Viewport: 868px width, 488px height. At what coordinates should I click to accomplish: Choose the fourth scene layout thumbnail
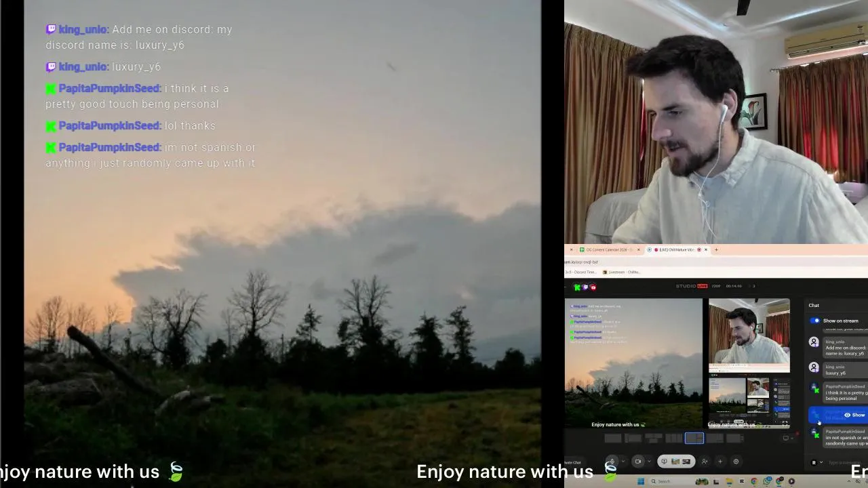pos(673,438)
